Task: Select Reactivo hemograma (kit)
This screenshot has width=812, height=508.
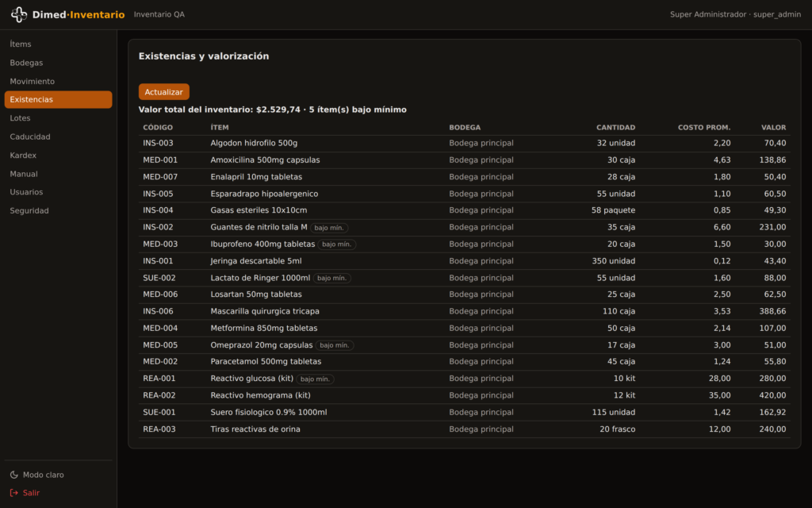Action: [x=260, y=395]
